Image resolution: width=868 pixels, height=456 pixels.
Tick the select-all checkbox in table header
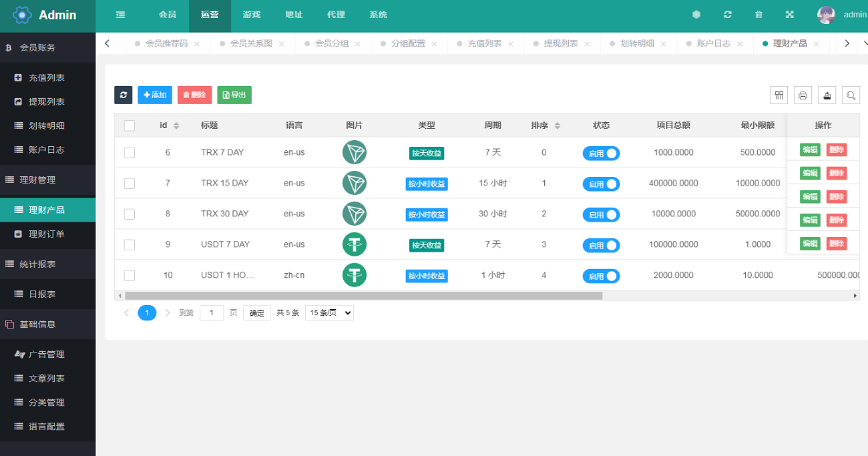coord(130,126)
